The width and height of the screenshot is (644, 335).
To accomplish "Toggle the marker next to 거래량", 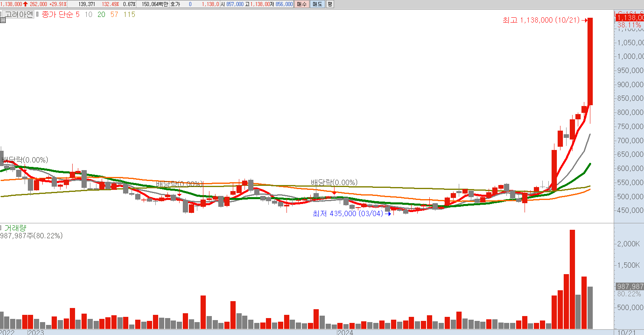I will pyautogui.click(x=1, y=228).
